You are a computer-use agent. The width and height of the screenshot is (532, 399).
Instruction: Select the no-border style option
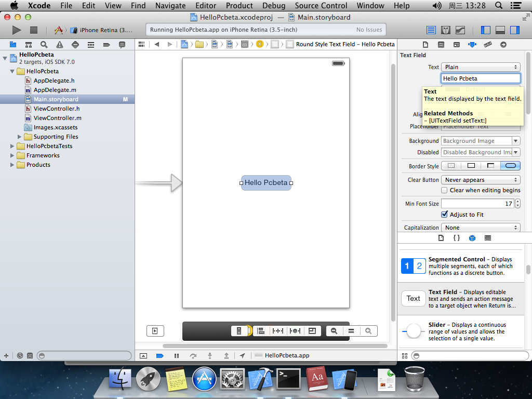click(x=451, y=166)
